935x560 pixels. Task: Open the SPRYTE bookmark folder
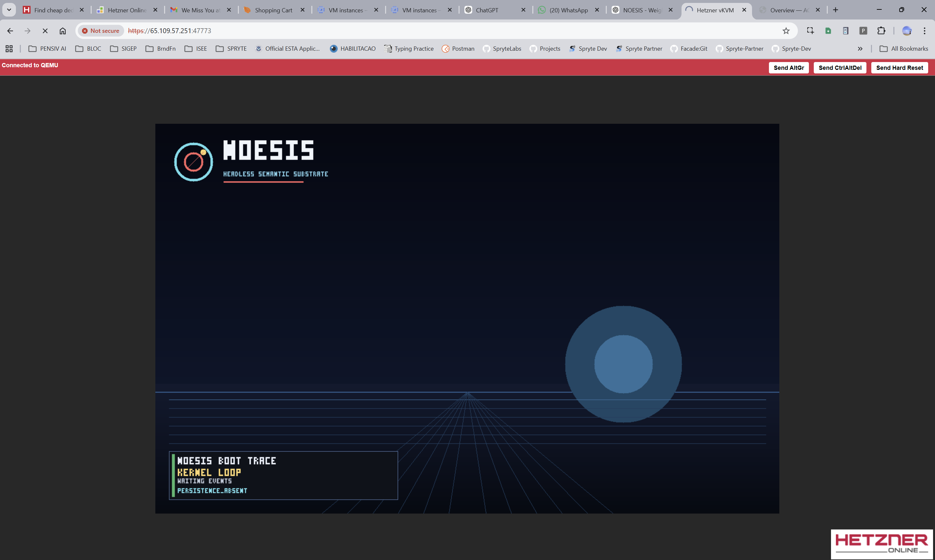tap(231, 49)
